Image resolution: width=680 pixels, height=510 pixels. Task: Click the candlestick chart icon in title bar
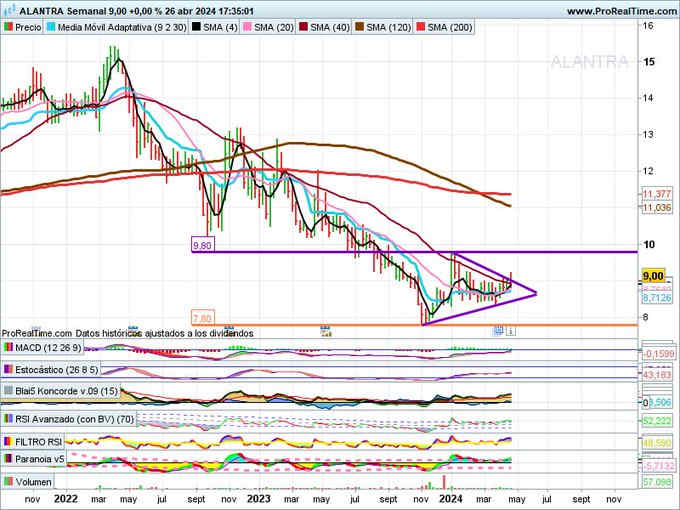[10, 10]
